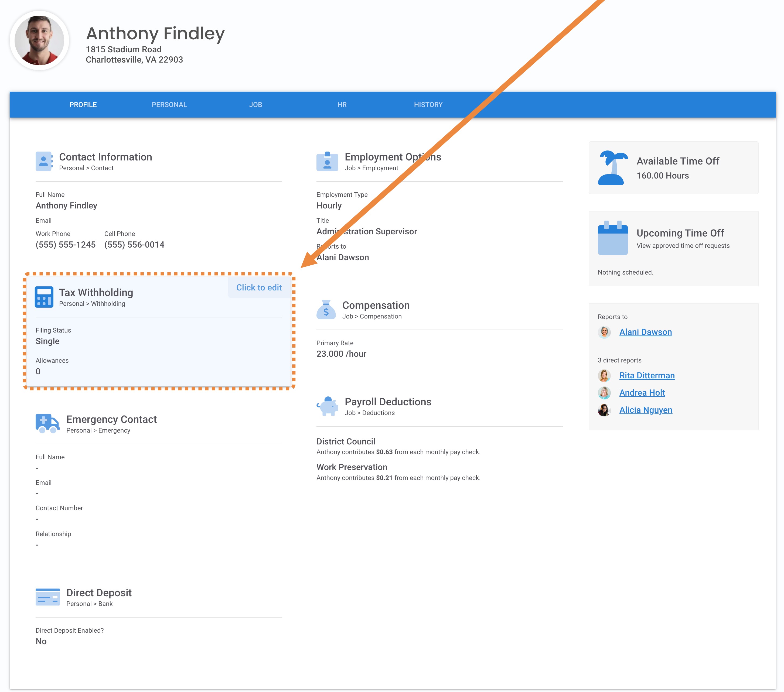The image size is (784, 692).
Task: Open the HISTORY tab
Action: 428,105
